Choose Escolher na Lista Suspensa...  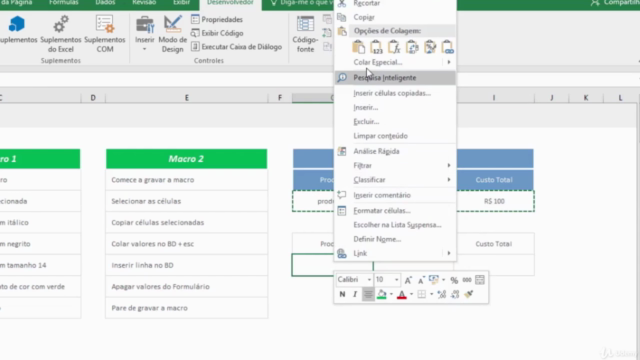[x=395, y=225]
